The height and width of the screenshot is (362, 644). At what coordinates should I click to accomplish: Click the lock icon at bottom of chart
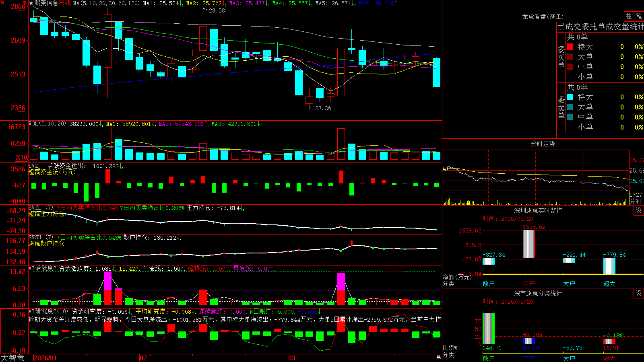[x=439, y=357]
